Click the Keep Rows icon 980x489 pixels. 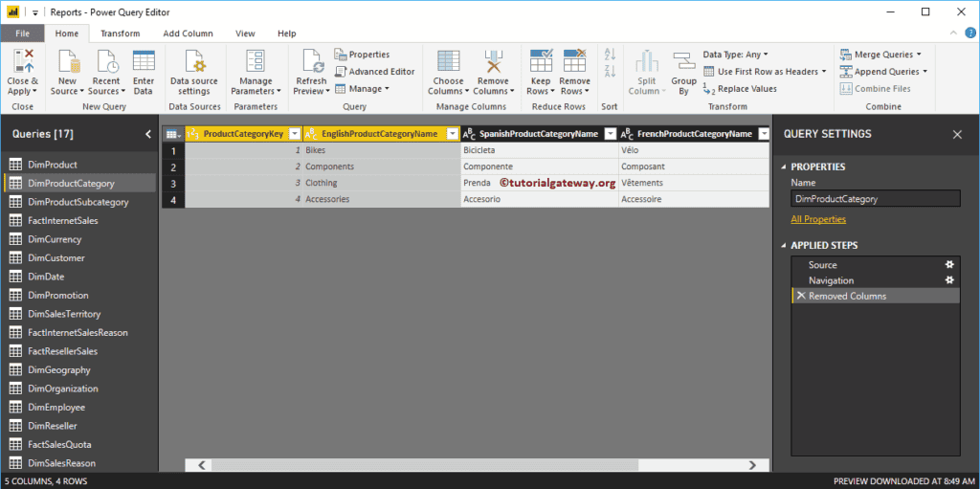tap(541, 61)
